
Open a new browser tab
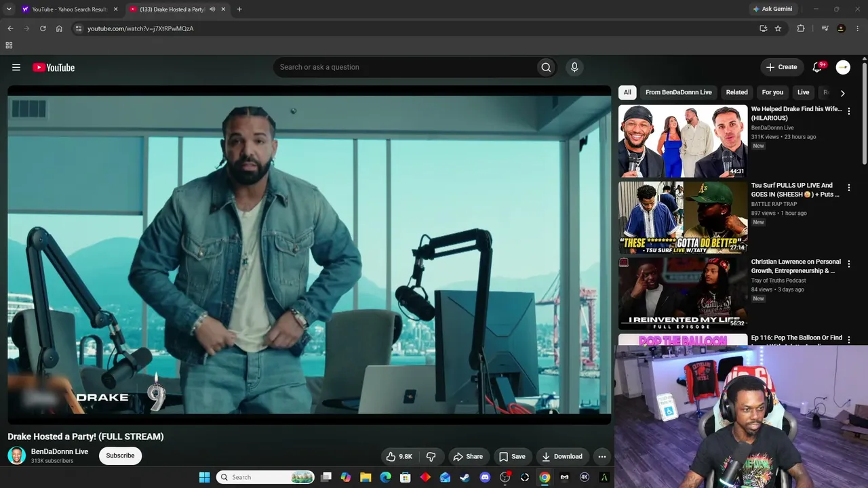(239, 9)
